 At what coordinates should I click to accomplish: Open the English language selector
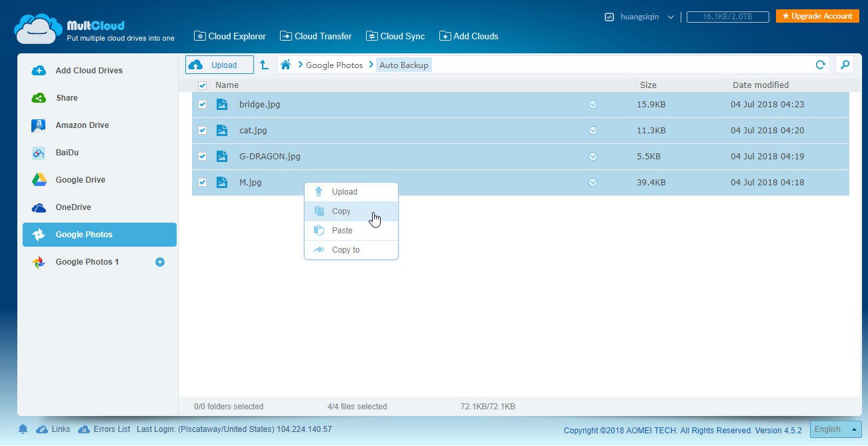[835, 429]
